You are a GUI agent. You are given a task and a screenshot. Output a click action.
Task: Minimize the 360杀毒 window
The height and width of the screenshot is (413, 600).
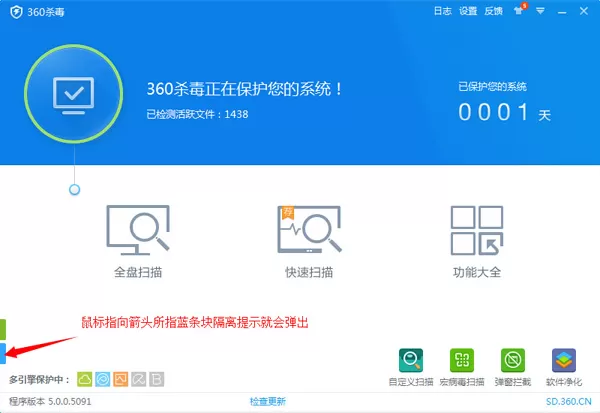[562, 11]
